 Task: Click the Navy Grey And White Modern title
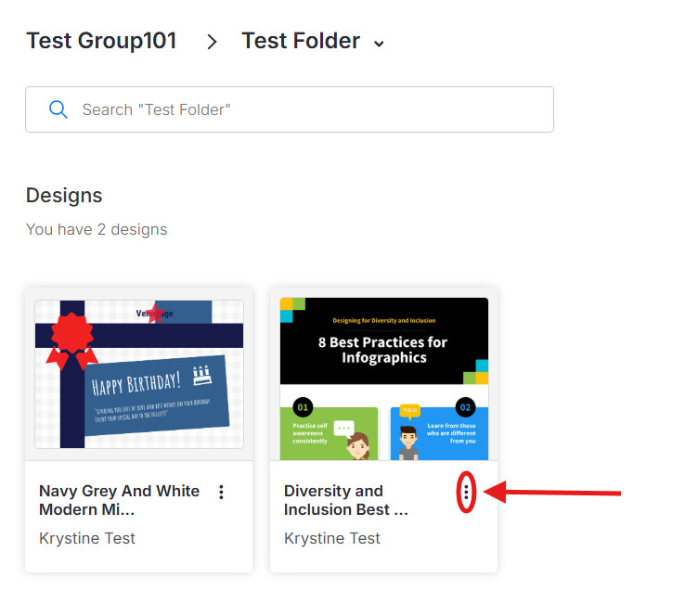119,500
